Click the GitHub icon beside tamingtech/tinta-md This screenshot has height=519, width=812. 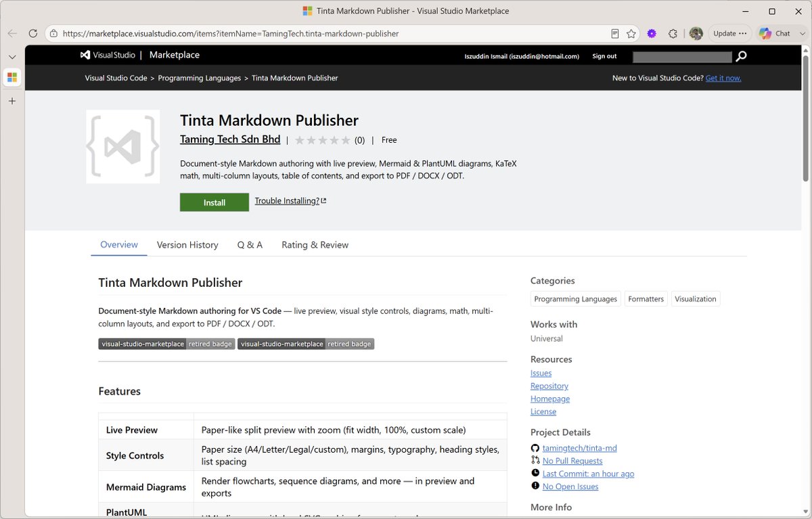[x=535, y=448]
